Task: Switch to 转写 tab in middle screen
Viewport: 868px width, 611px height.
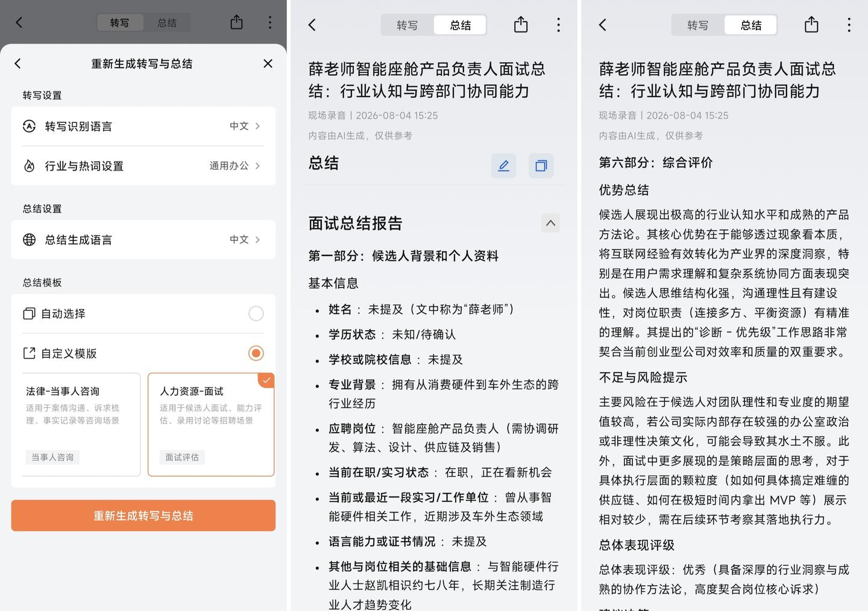Action: [407, 25]
